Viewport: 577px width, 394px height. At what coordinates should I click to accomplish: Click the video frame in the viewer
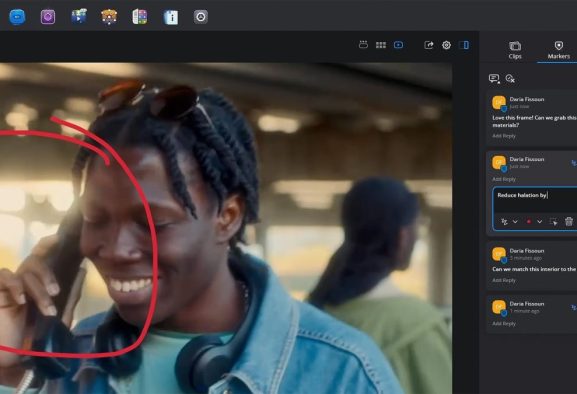(x=226, y=228)
